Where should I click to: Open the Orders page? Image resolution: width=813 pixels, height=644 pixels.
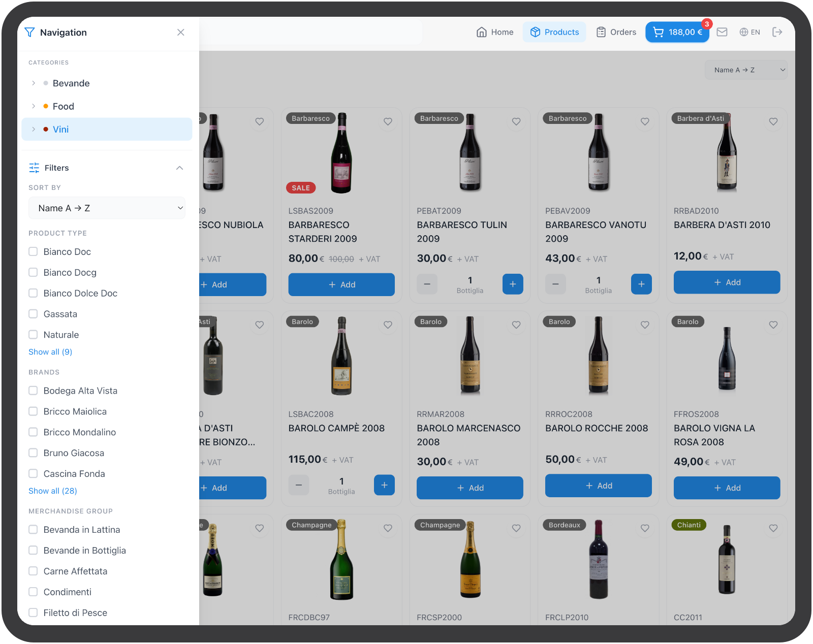616,32
